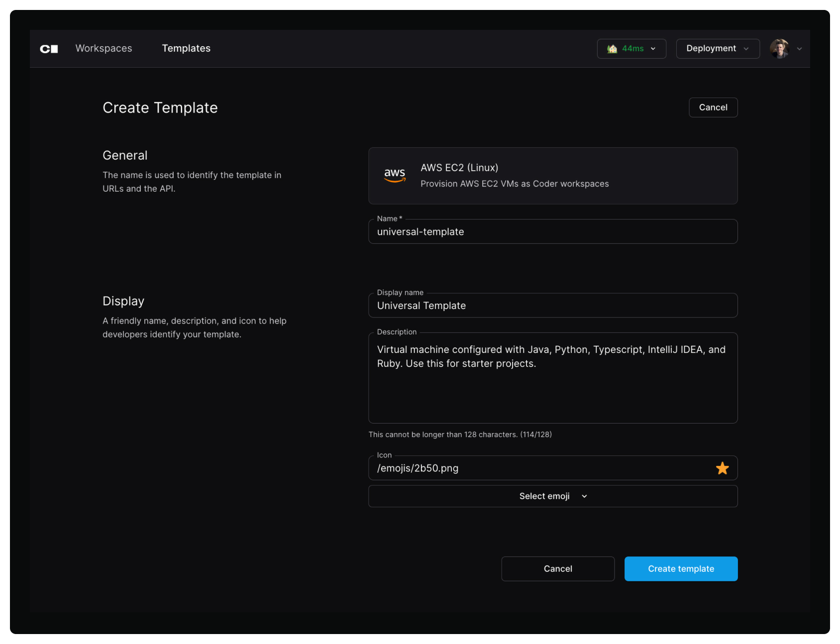Open the Deployment dropdown menu
Screen dimensions: 840x644
[x=718, y=48]
